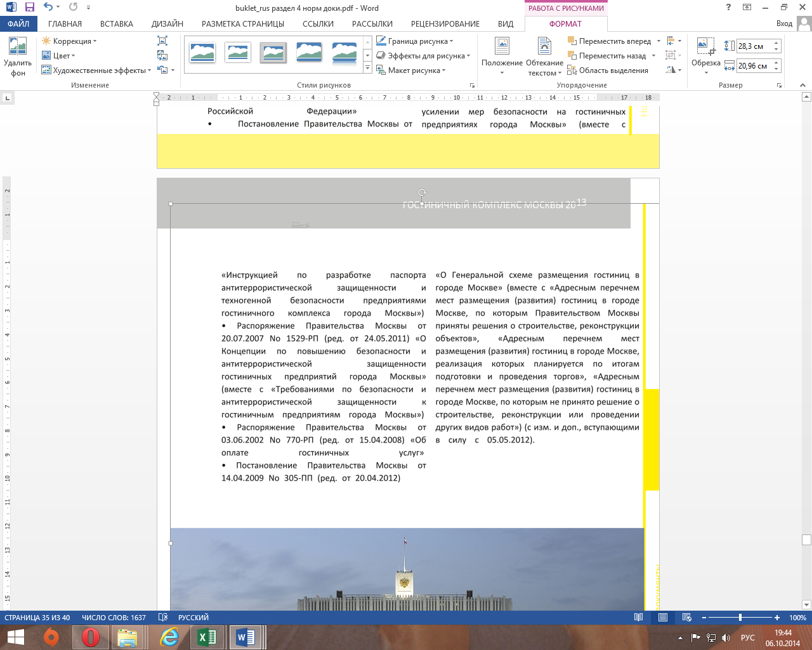Switch to Read Mode view in status bar
This screenshot has width=812, height=650.
639,618
